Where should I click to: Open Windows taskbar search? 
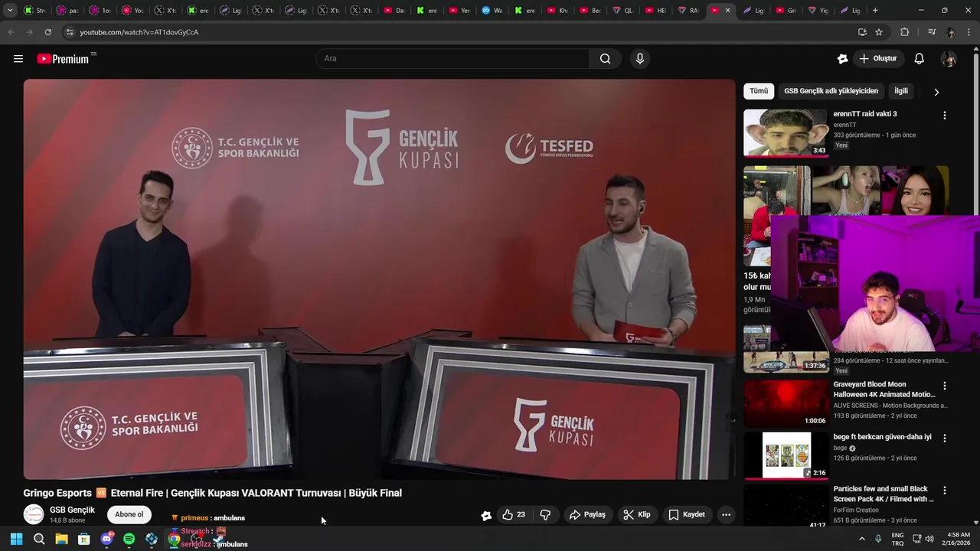(39, 540)
